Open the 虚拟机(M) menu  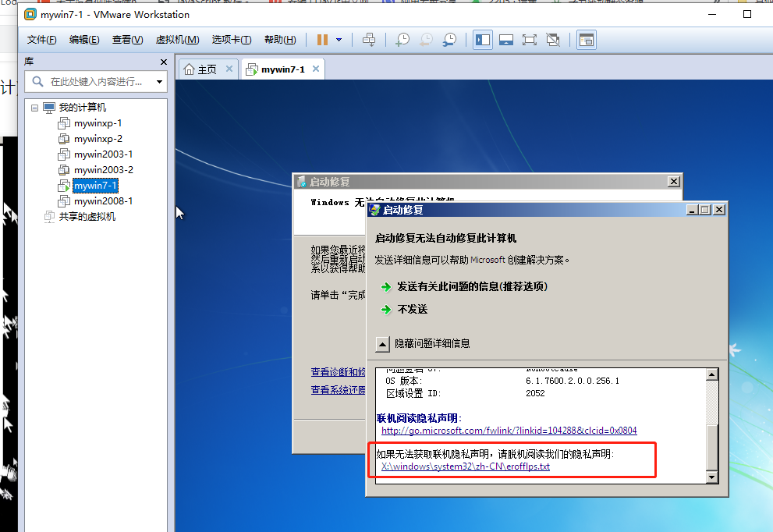(x=178, y=40)
